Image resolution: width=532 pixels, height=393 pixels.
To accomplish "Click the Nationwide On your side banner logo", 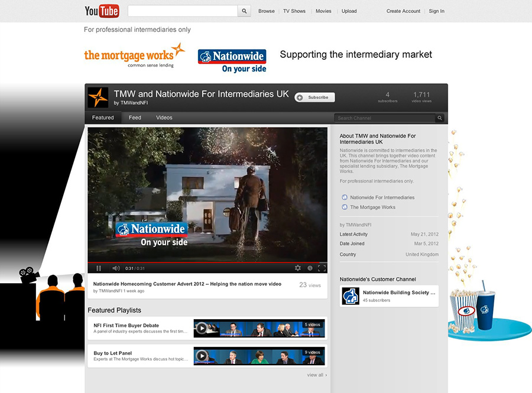I will [x=232, y=61].
